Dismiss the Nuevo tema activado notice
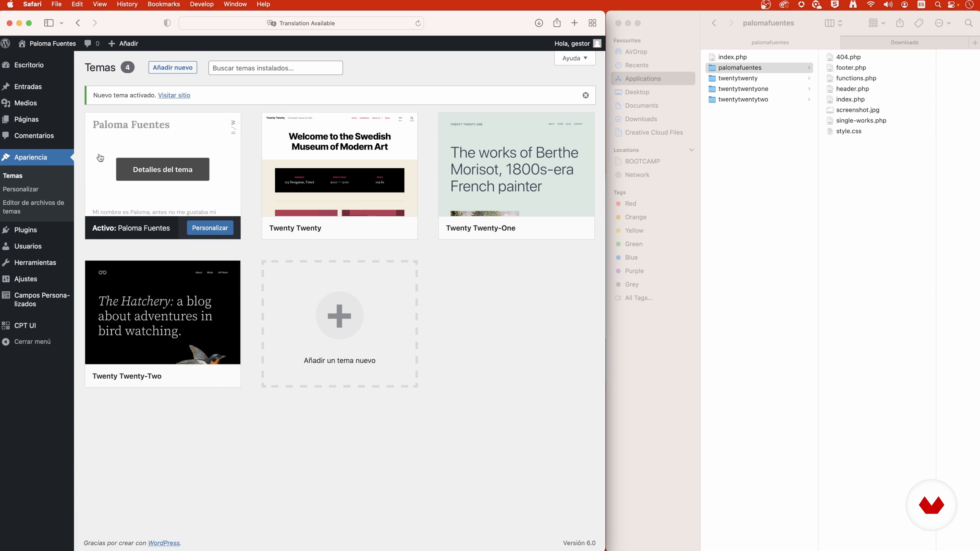The image size is (980, 551). pos(586,95)
